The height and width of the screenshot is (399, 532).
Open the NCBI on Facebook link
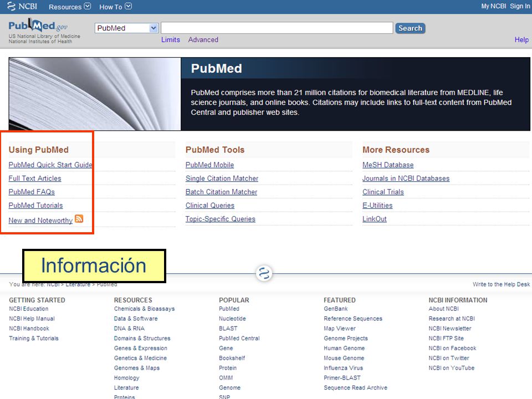(x=452, y=348)
